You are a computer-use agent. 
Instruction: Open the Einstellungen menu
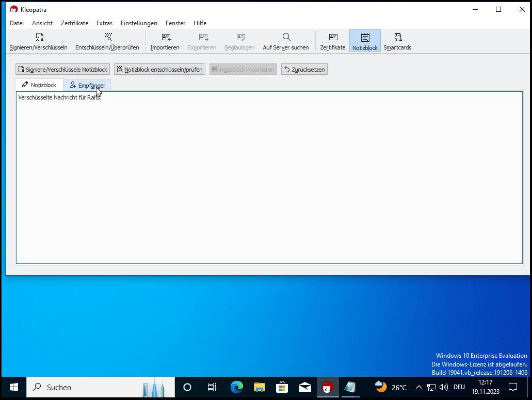[x=139, y=23]
